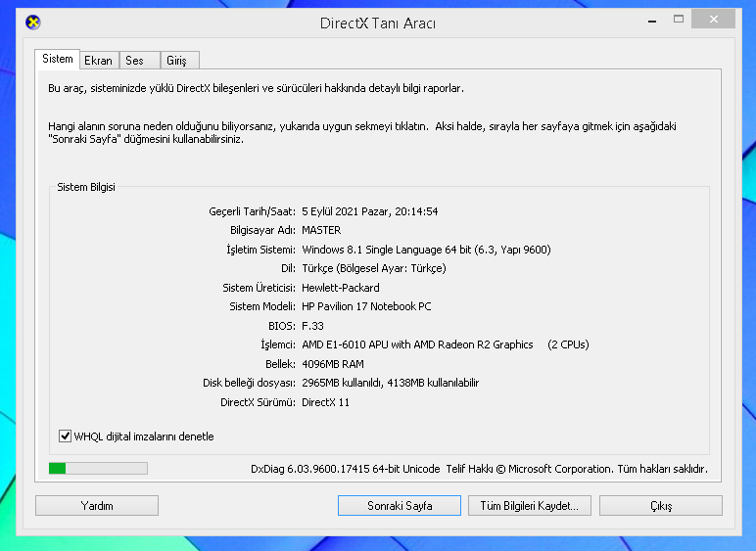Click the 'Bellek:' label
Image resolution: width=756 pixels, height=551 pixels.
click(280, 364)
